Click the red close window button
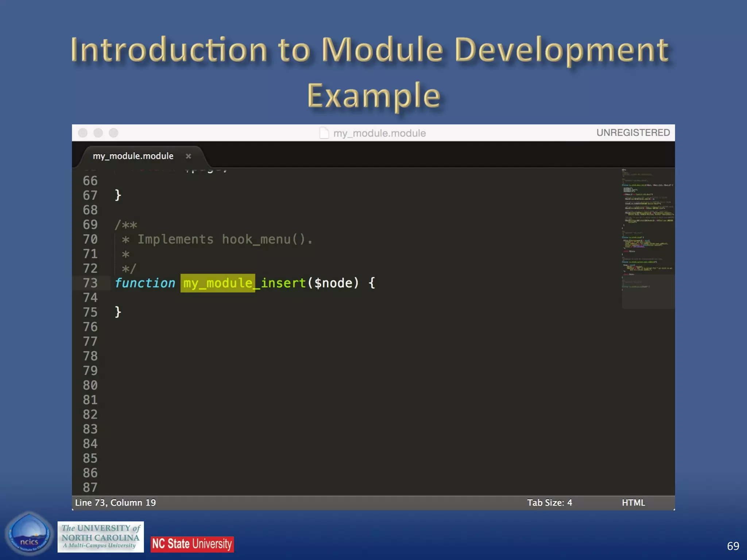 83,133
